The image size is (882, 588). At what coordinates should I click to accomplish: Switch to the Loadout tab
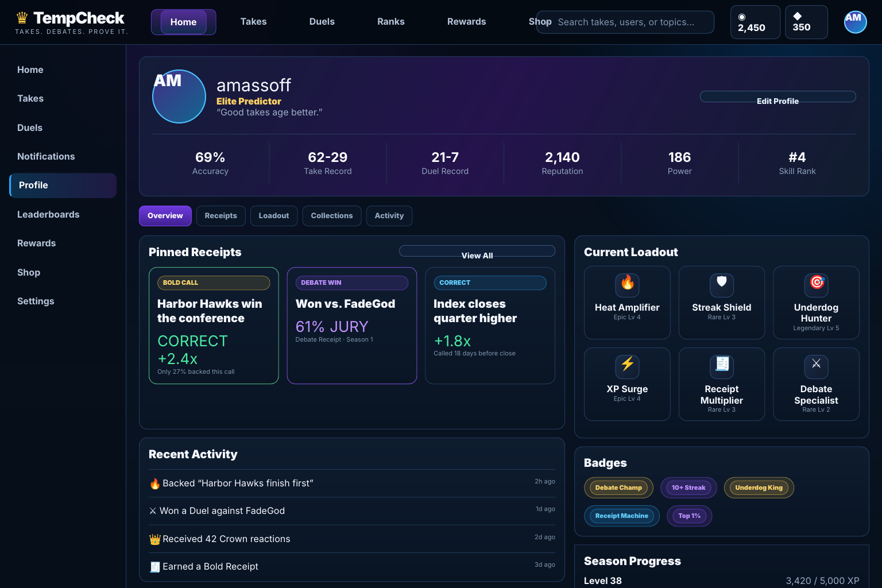[x=274, y=216]
